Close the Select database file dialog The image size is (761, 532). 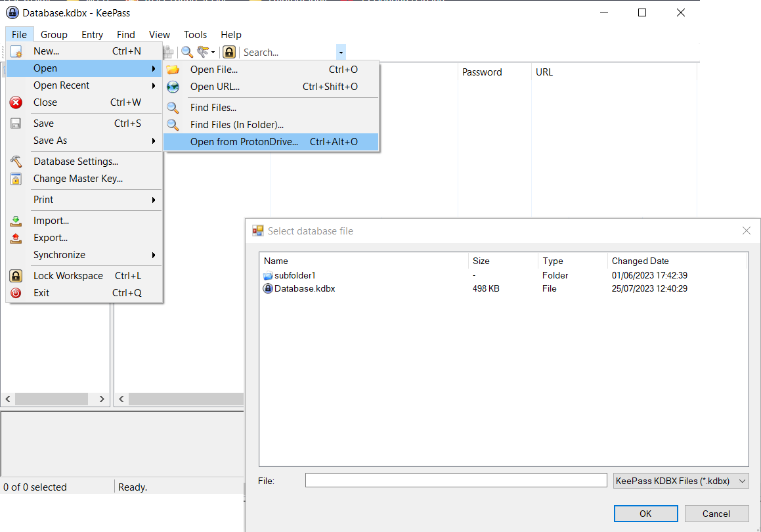tap(747, 231)
